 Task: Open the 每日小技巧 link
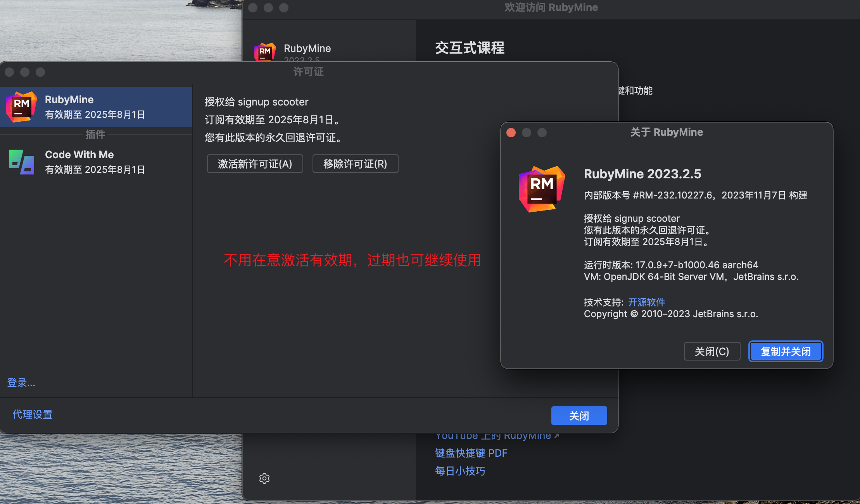pyautogui.click(x=460, y=471)
